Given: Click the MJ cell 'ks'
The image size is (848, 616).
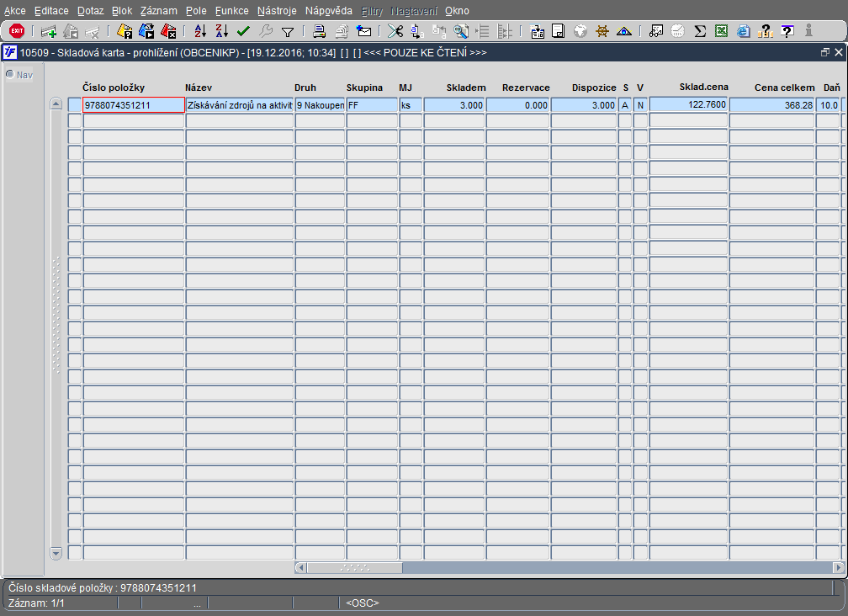Looking at the screenshot, I should pos(411,105).
